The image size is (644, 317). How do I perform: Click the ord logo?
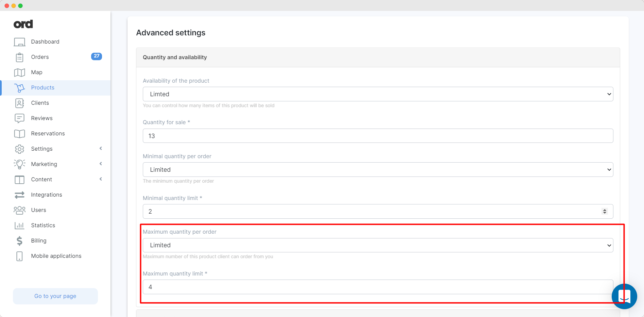pyautogui.click(x=23, y=24)
